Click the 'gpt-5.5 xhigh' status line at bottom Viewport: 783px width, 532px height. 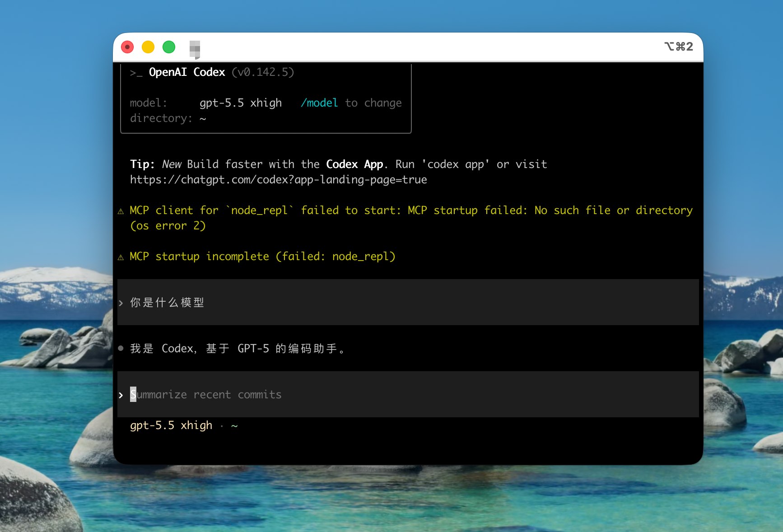point(171,425)
